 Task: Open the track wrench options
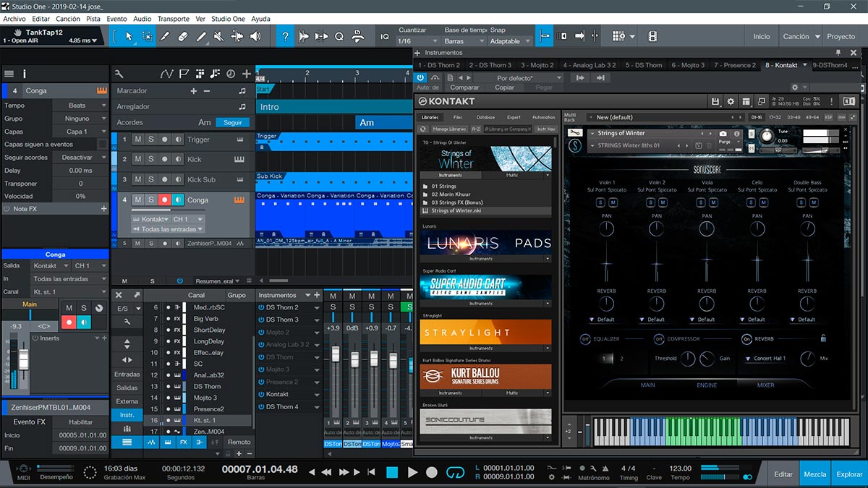[119, 74]
